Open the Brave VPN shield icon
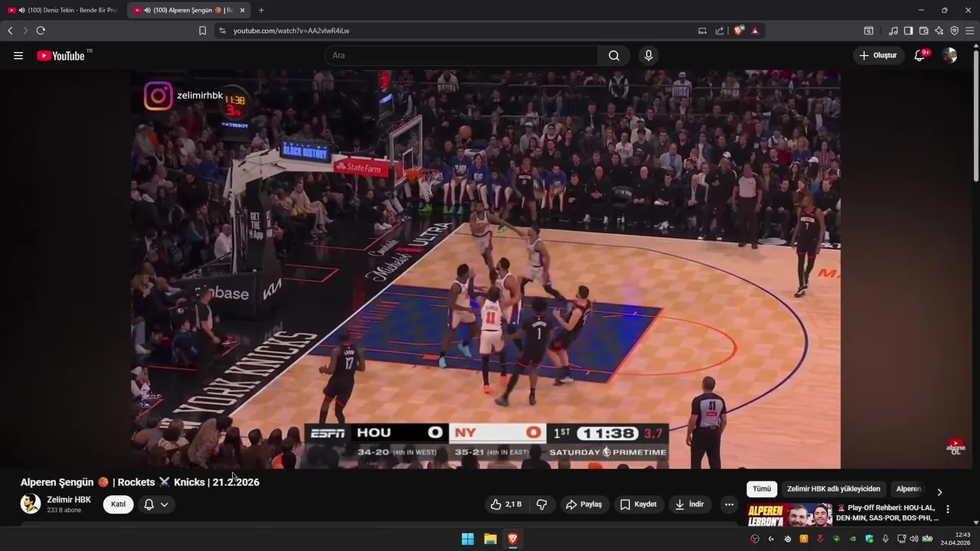The image size is (980, 551). (x=954, y=31)
